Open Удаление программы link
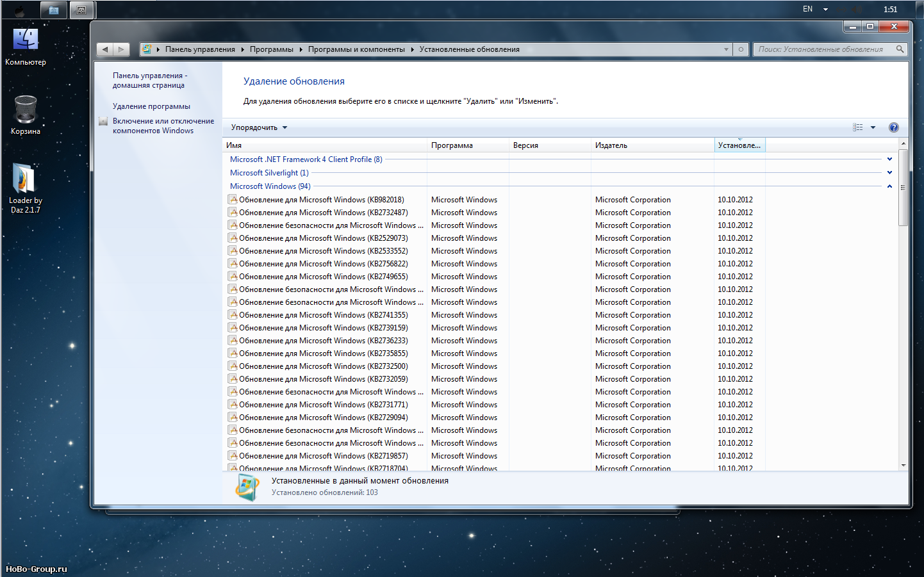Viewport: 924px width, 577px height. click(151, 106)
